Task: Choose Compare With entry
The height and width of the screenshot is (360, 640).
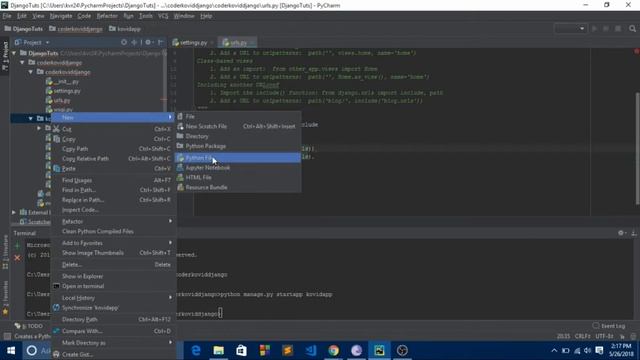Action: [113, 331]
